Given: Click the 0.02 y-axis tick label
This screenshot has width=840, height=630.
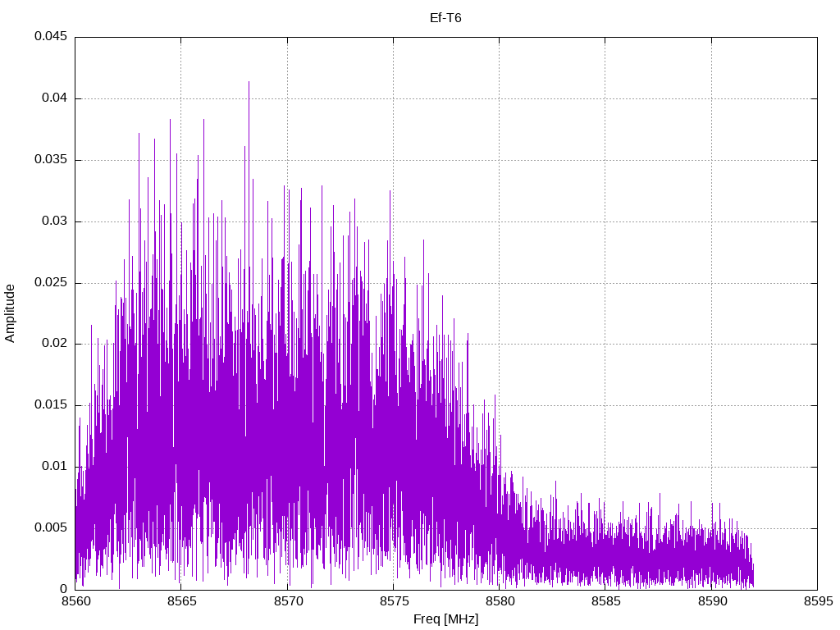Looking at the screenshot, I should tap(54, 344).
